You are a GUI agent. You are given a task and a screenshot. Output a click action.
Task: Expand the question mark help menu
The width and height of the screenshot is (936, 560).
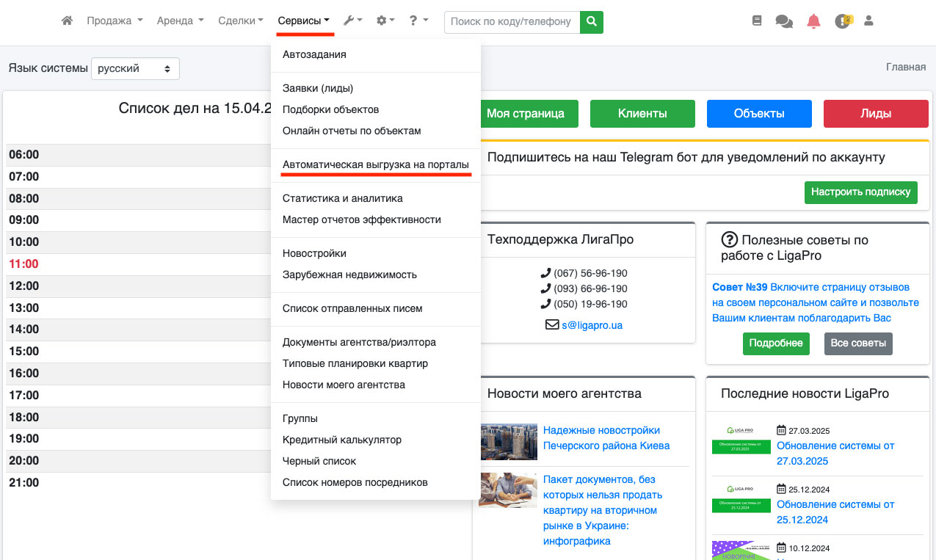[x=418, y=21]
